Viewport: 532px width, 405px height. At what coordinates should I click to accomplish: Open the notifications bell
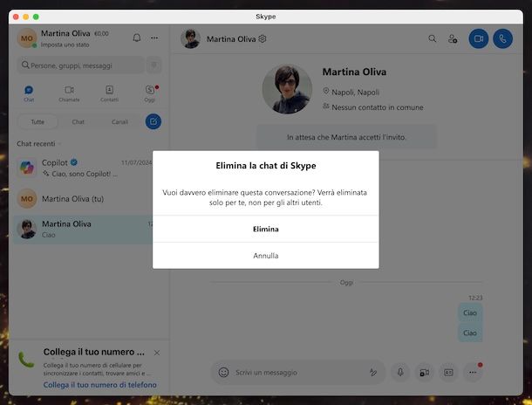137,38
